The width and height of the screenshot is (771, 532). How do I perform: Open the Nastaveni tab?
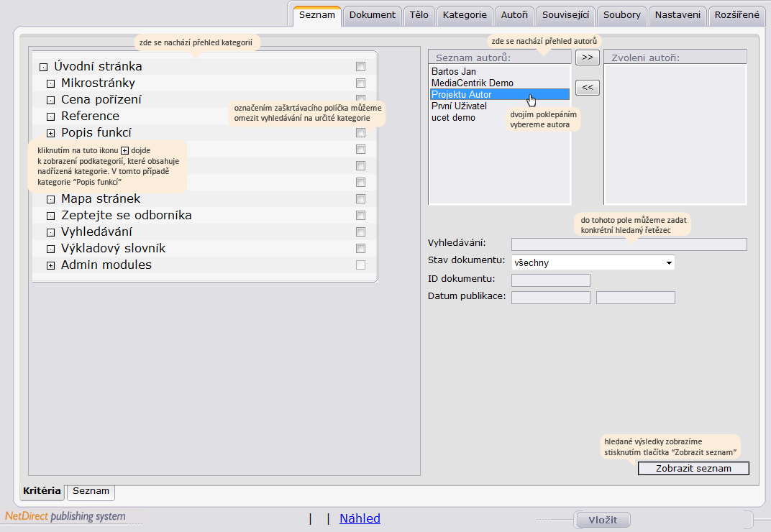click(678, 15)
